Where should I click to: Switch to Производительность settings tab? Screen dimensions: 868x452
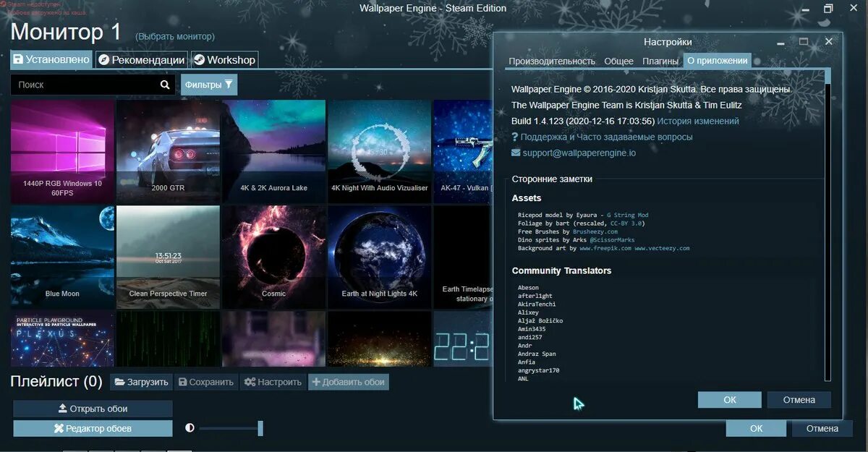(x=552, y=61)
